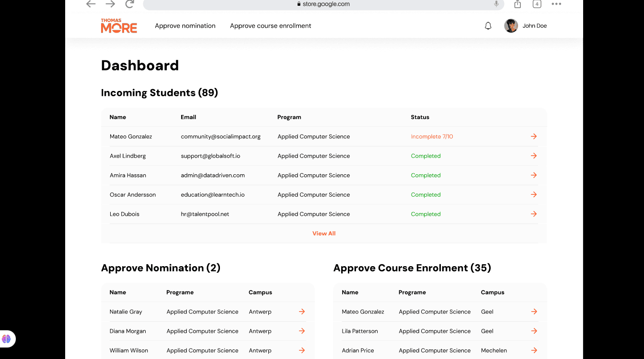Click Mechelen campus in Adrian Price's row
Image resolution: width=644 pixels, height=359 pixels.
click(x=494, y=350)
